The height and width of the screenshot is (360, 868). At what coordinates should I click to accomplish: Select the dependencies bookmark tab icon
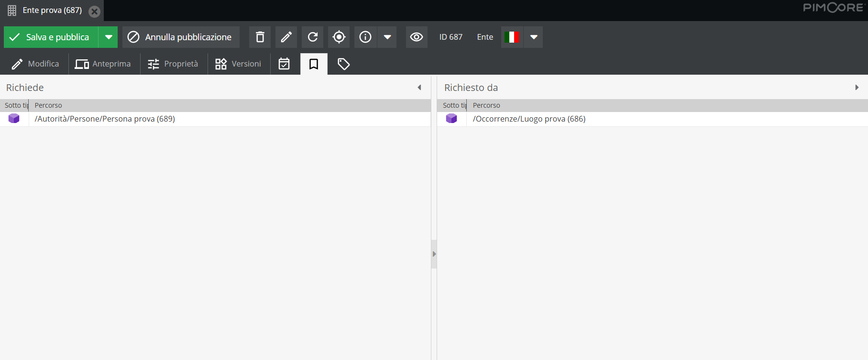(314, 64)
